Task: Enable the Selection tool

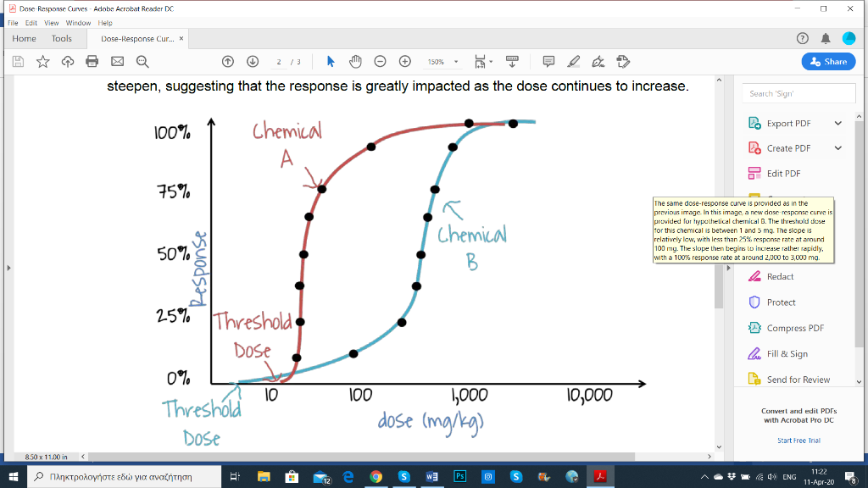Action: tap(330, 61)
